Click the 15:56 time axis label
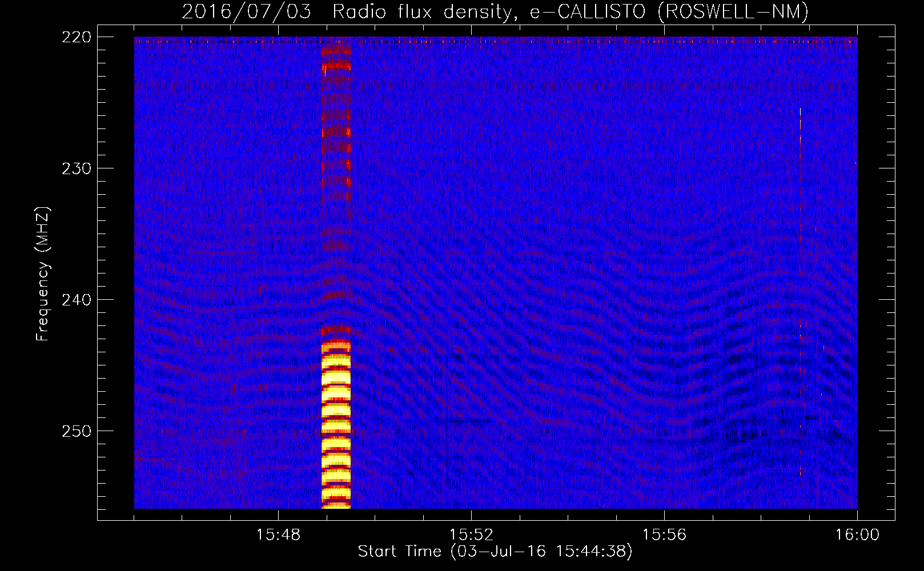 click(664, 535)
